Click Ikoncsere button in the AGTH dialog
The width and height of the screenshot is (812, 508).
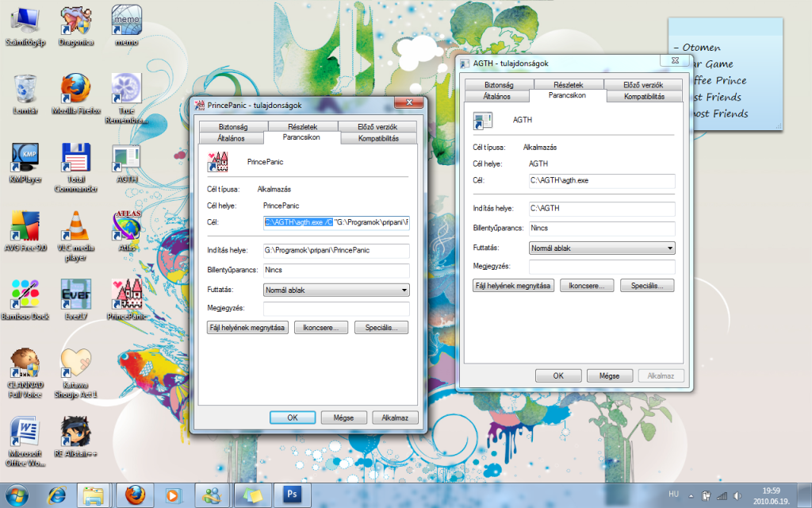[x=587, y=285]
